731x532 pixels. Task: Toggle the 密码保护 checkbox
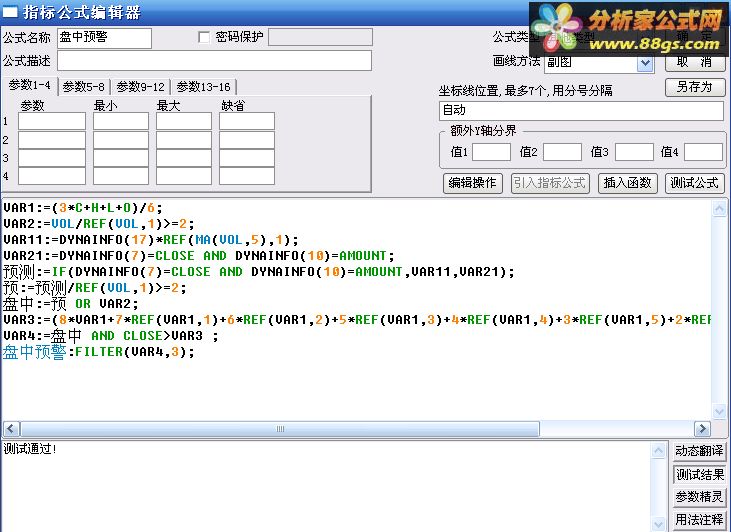click(x=204, y=37)
